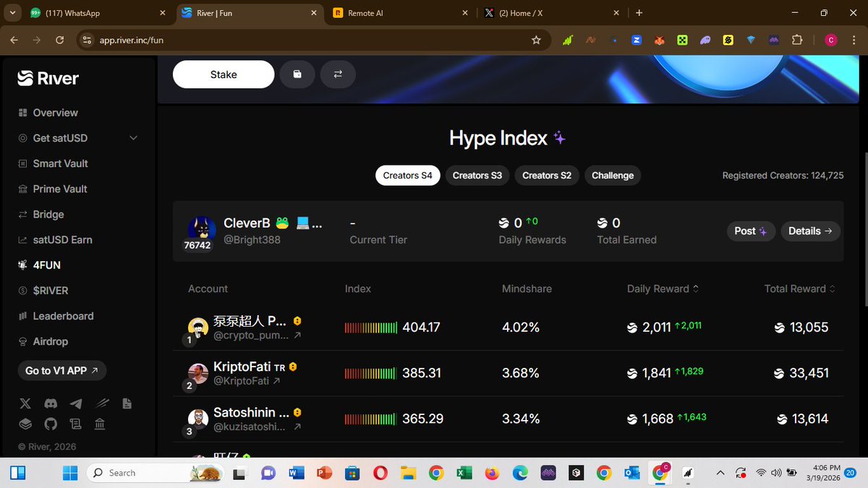
Task: Bookmark this page with the star icon
Action: pyautogui.click(x=536, y=40)
